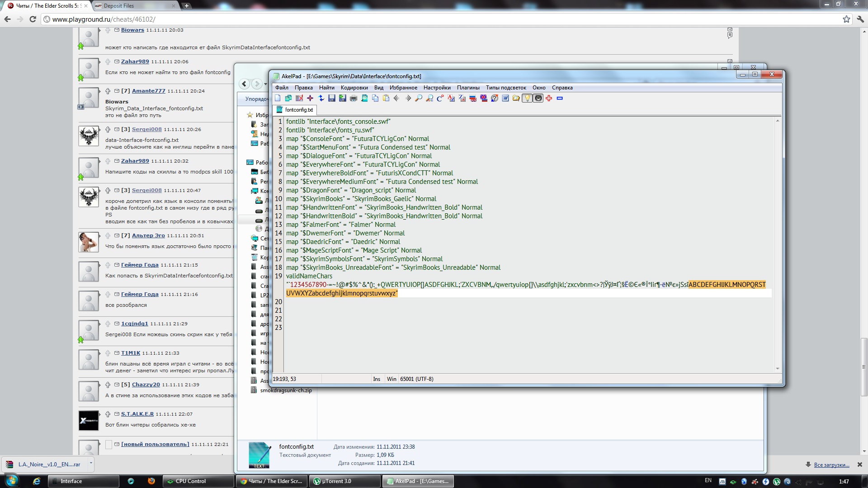Click the Z-to-A conversion toolbar icon

point(462,98)
